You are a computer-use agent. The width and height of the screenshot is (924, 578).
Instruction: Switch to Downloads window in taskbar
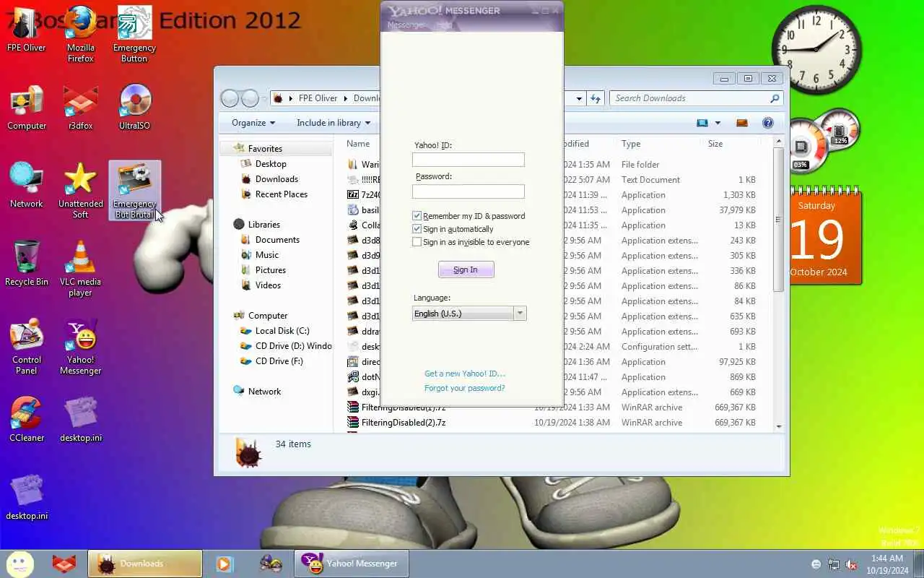(x=145, y=564)
